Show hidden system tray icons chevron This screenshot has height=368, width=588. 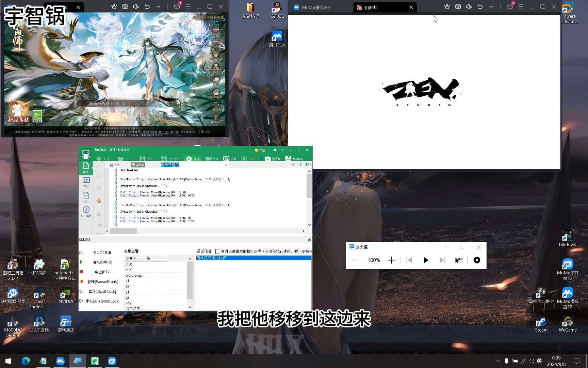pyautogui.click(x=498, y=361)
